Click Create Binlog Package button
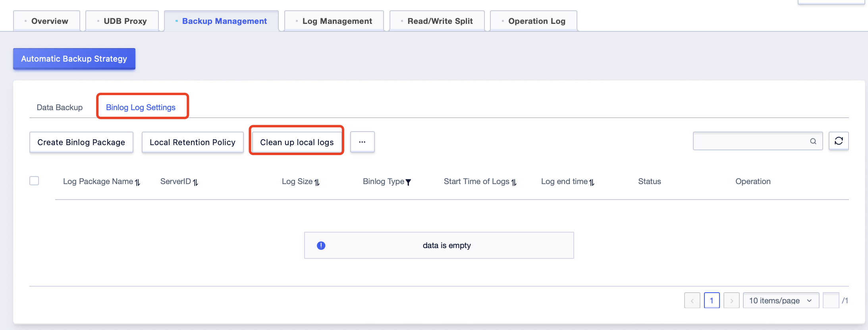 coord(81,142)
